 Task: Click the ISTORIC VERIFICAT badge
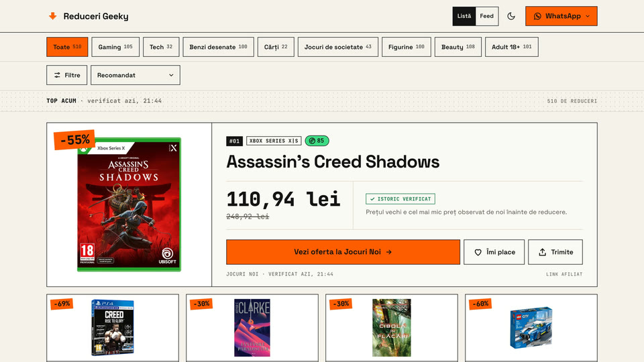(400, 198)
